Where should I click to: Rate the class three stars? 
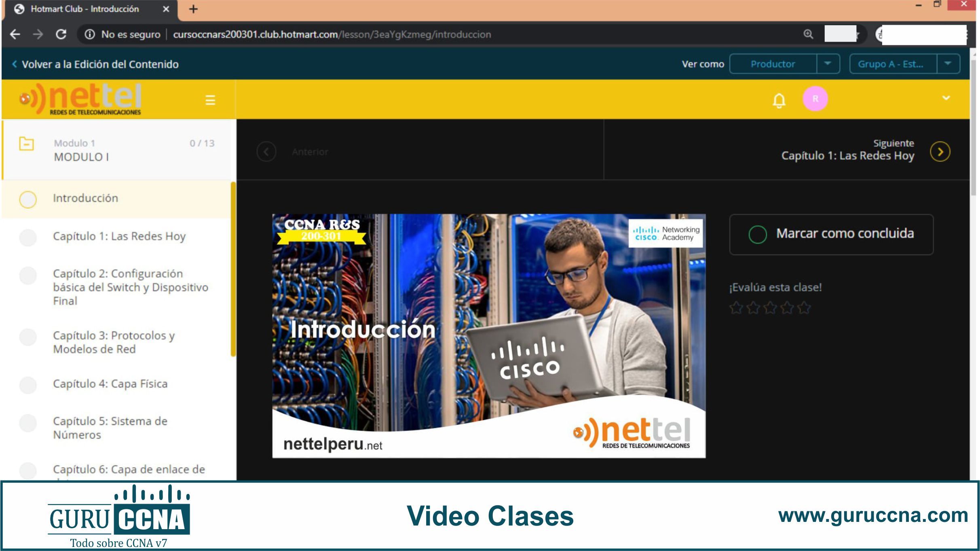pyautogui.click(x=770, y=308)
